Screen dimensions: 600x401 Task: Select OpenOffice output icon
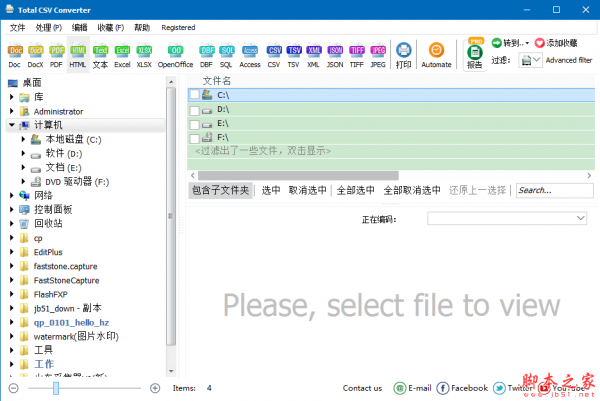pos(176,55)
